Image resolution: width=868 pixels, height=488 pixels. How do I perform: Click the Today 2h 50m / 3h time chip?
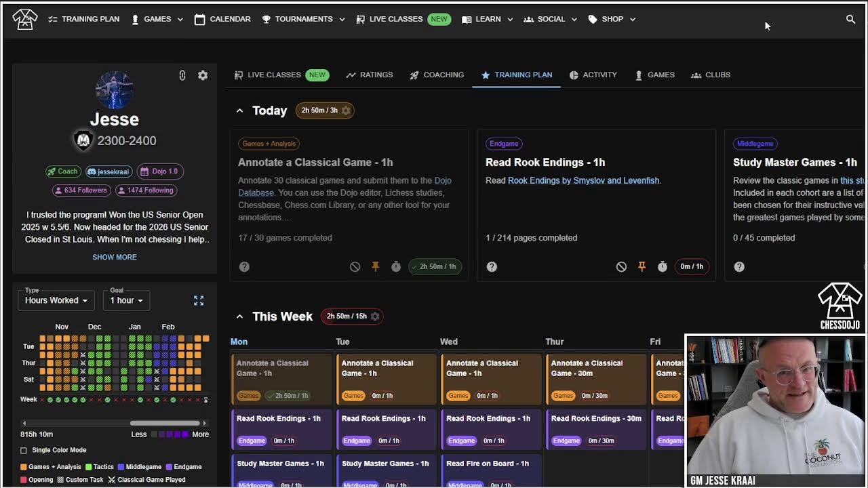(325, 110)
